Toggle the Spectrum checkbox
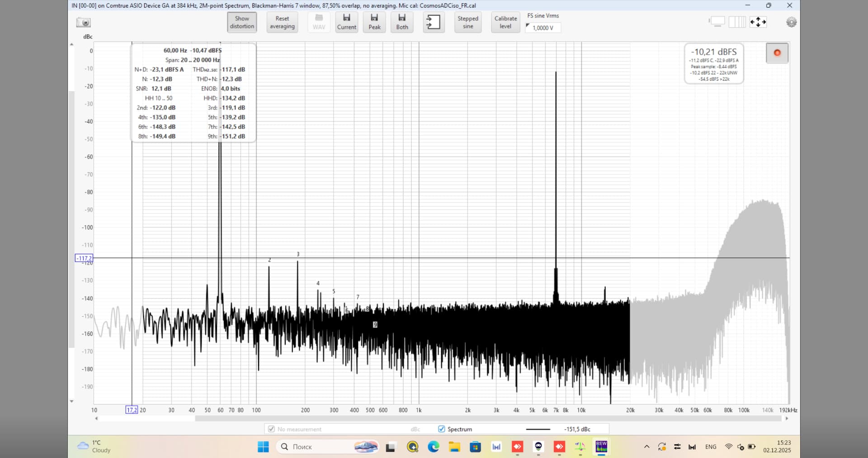Screen dimensions: 868x458 [442, 429]
